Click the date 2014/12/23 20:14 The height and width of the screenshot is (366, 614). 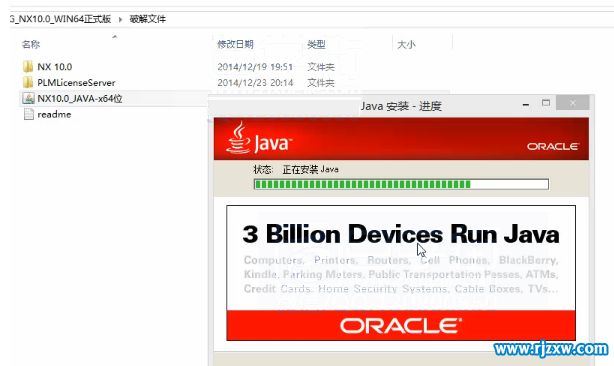click(x=255, y=83)
